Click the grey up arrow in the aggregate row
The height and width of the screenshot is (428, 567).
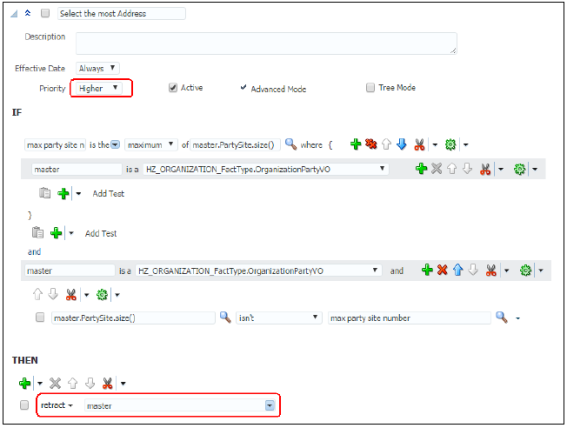pos(386,144)
